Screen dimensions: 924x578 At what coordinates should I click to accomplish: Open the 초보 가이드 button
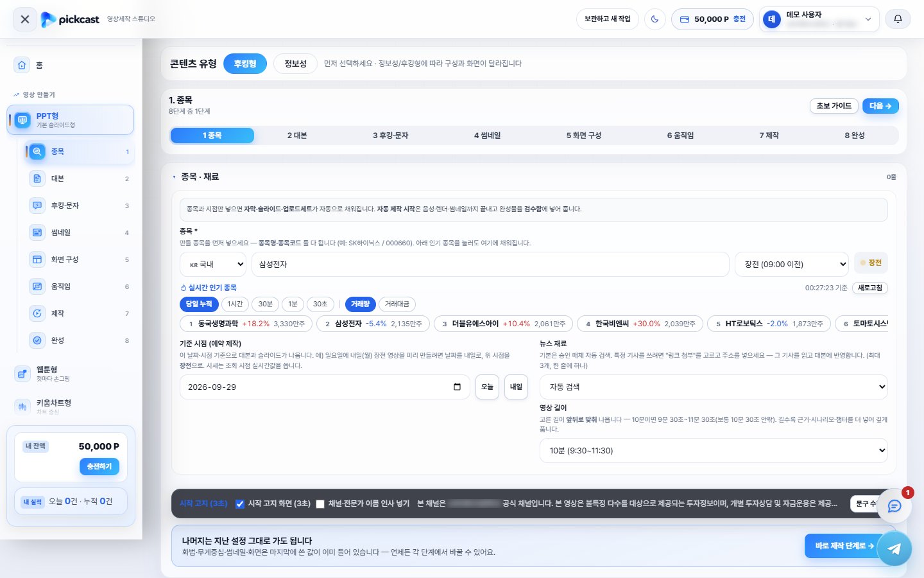834,106
